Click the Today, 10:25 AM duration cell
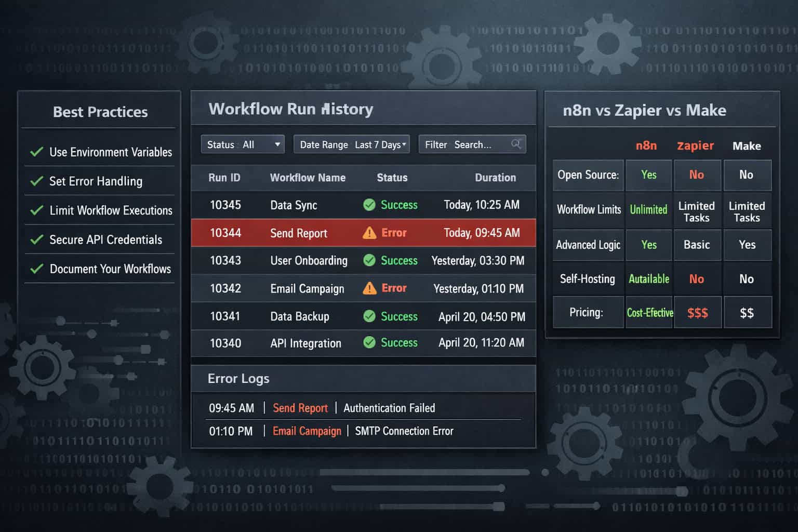 pyautogui.click(x=482, y=205)
